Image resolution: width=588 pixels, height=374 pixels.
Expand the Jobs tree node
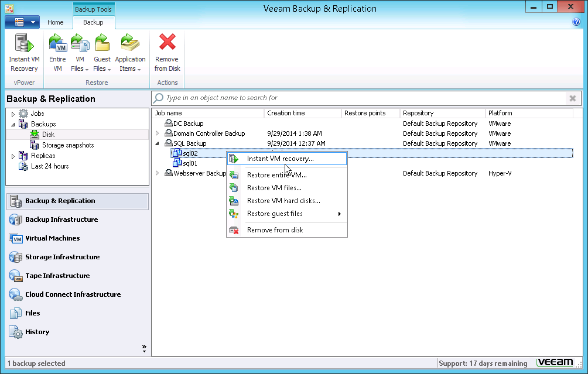[13, 114]
